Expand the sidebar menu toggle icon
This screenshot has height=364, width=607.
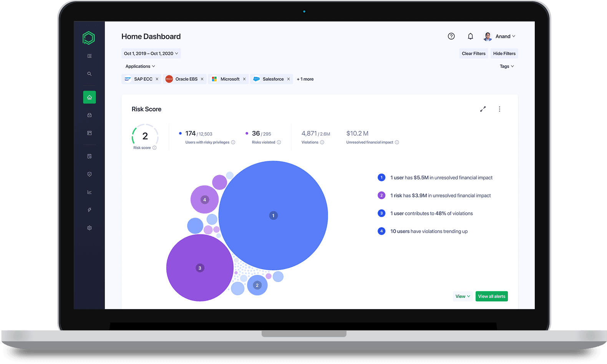click(89, 56)
